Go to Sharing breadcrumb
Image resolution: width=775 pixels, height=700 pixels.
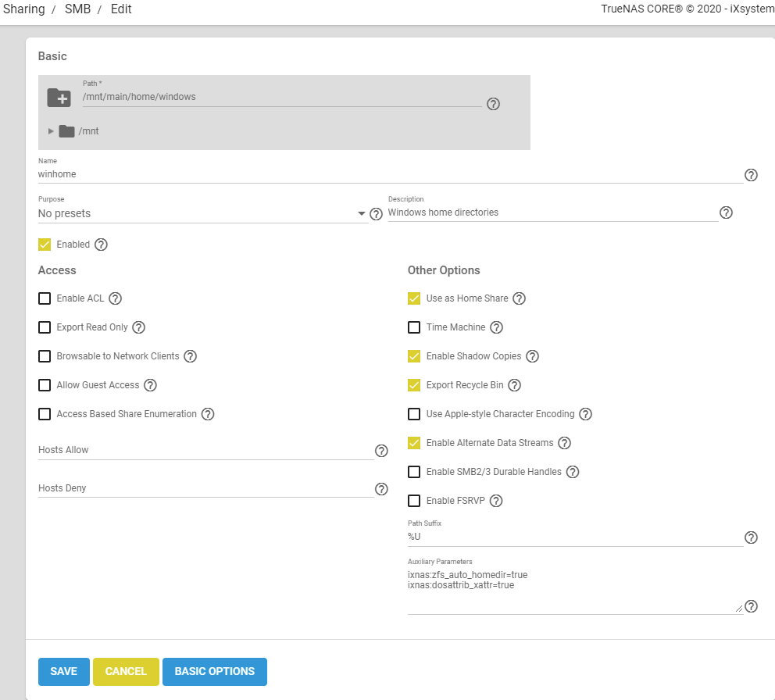[x=23, y=9]
